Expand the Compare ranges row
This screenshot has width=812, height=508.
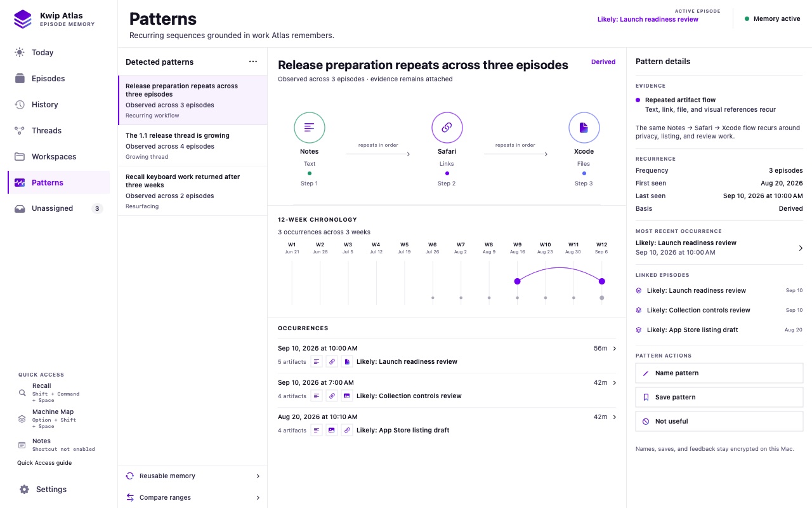click(192, 497)
